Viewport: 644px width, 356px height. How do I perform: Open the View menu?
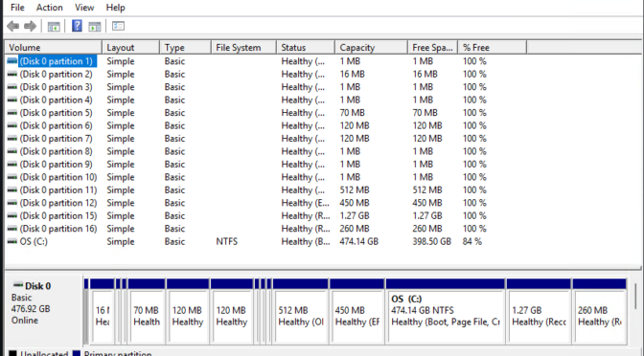[x=84, y=8]
